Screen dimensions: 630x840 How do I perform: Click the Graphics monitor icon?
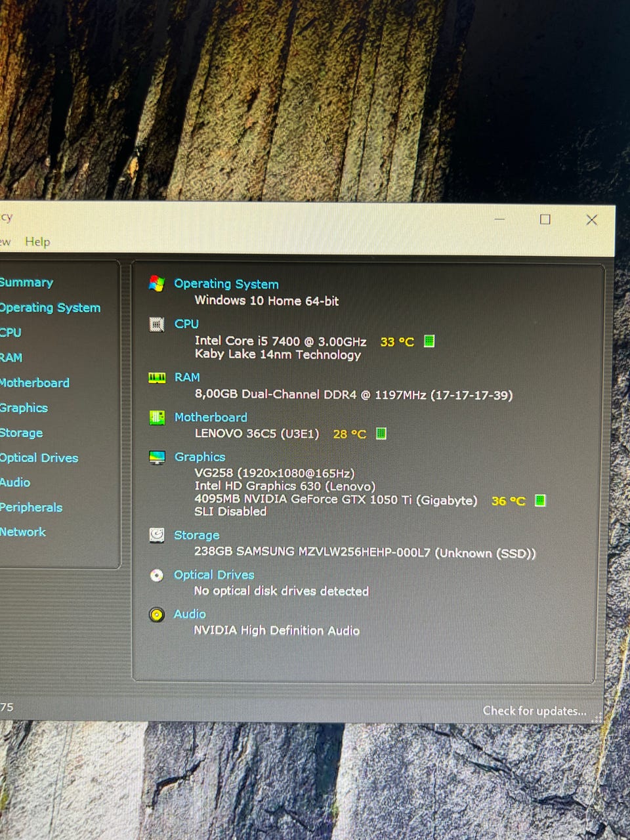pos(157,457)
